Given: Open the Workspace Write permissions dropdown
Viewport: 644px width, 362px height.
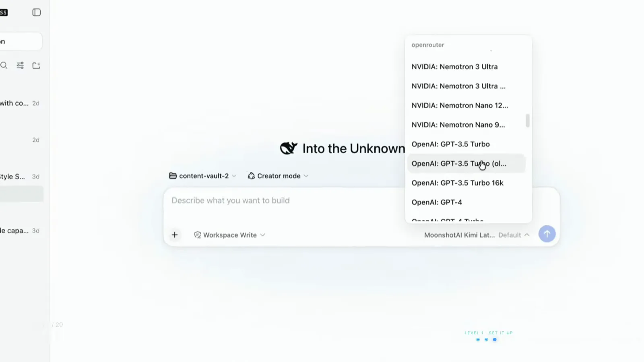Looking at the screenshot, I should (x=230, y=235).
